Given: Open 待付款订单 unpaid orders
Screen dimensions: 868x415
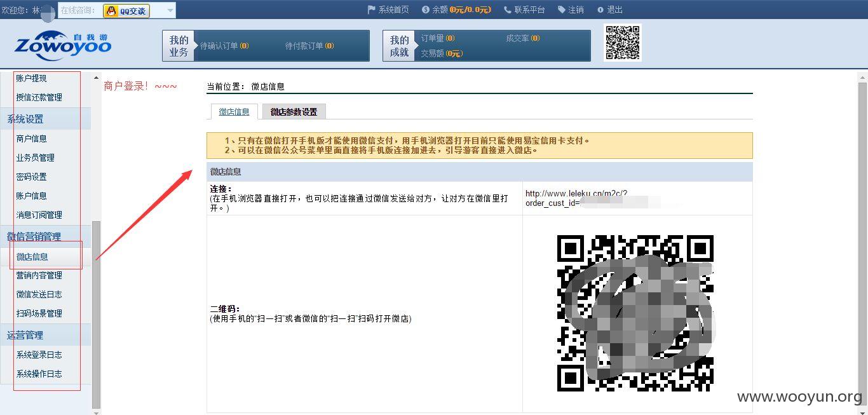Looking at the screenshot, I should tap(309, 46).
